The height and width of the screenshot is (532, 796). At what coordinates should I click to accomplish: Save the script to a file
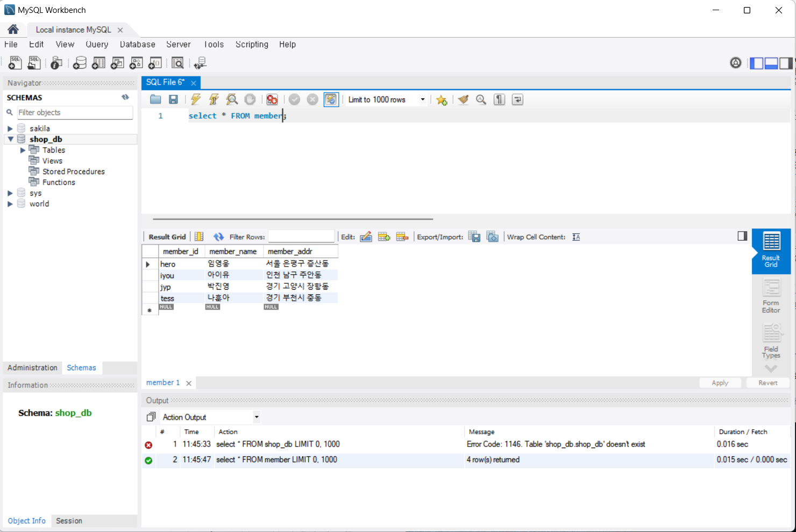pos(173,99)
